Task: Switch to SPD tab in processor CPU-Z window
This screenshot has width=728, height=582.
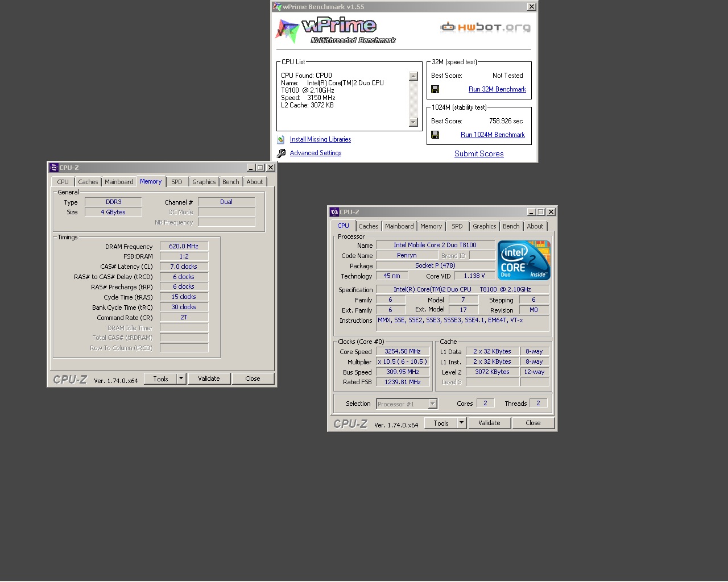Action: pyautogui.click(x=457, y=226)
